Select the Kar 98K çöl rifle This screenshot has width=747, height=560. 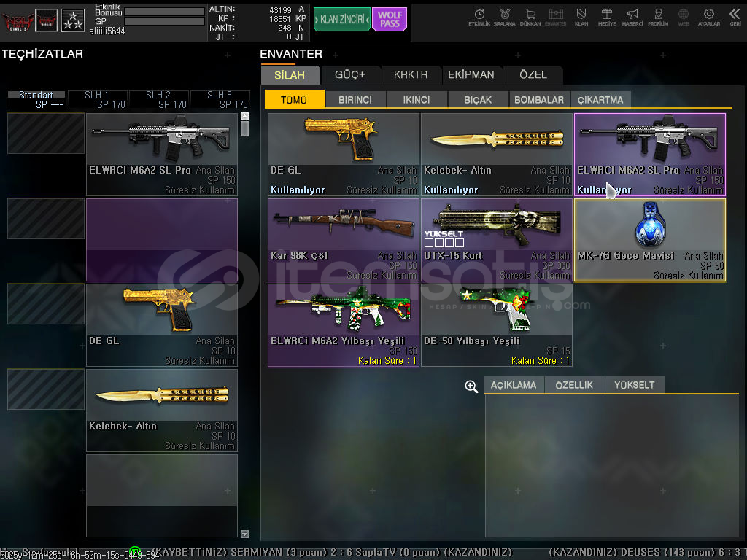click(x=344, y=240)
